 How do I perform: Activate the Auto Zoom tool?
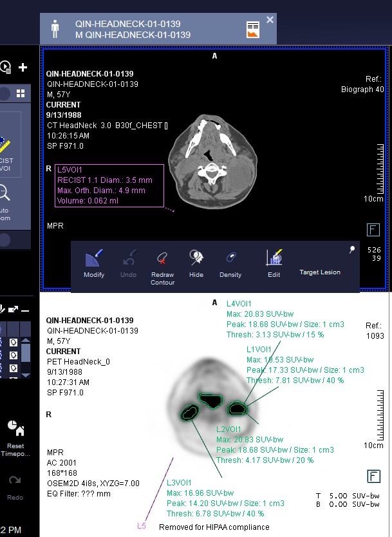5,203
